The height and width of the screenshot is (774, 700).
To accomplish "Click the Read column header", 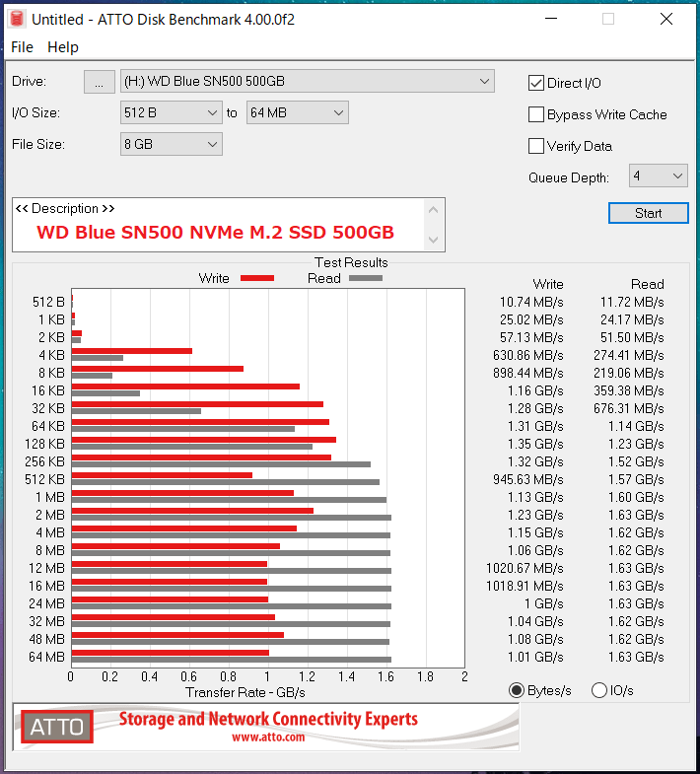I will 647,284.
